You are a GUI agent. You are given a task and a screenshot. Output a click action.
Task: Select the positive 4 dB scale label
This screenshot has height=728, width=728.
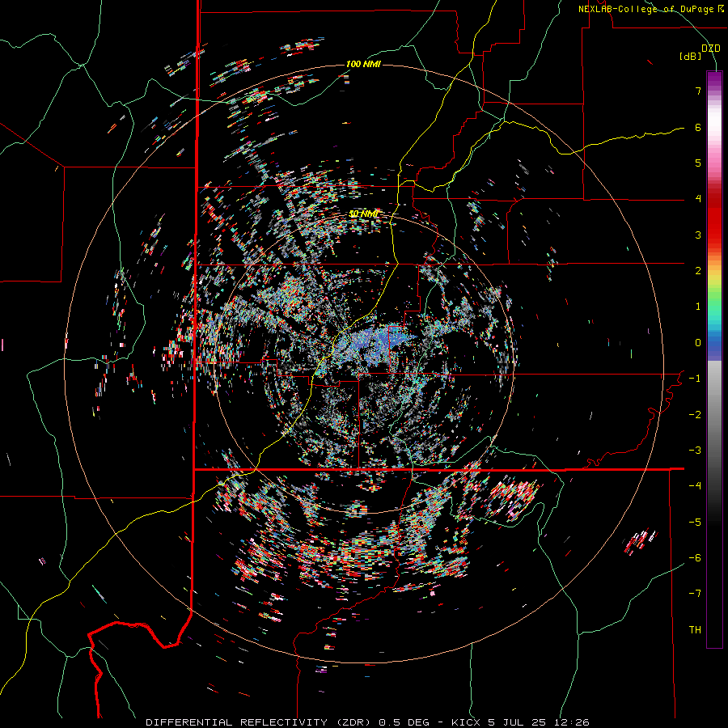[x=698, y=199]
